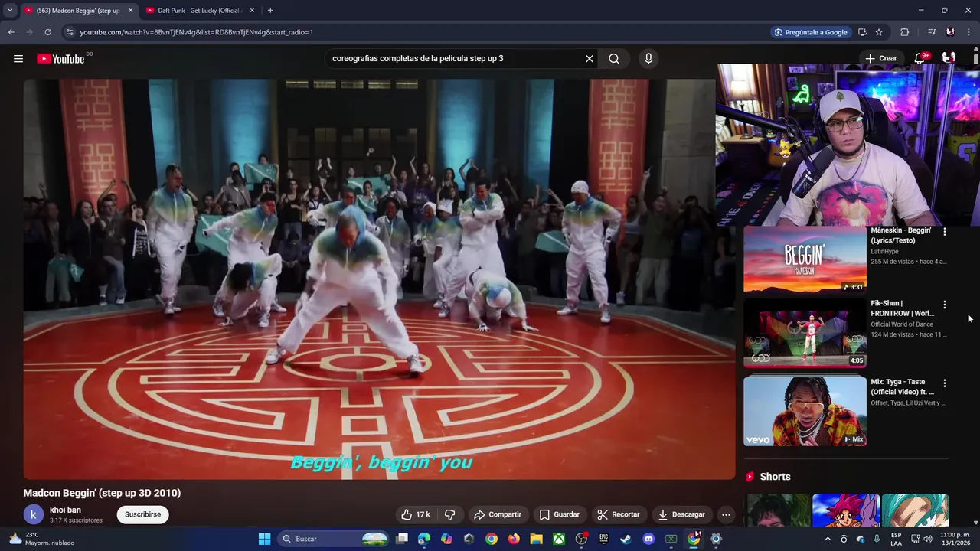Open options menu for Fik-Shun FRONTROW video
This screenshot has height=551, width=980.
point(944,305)
